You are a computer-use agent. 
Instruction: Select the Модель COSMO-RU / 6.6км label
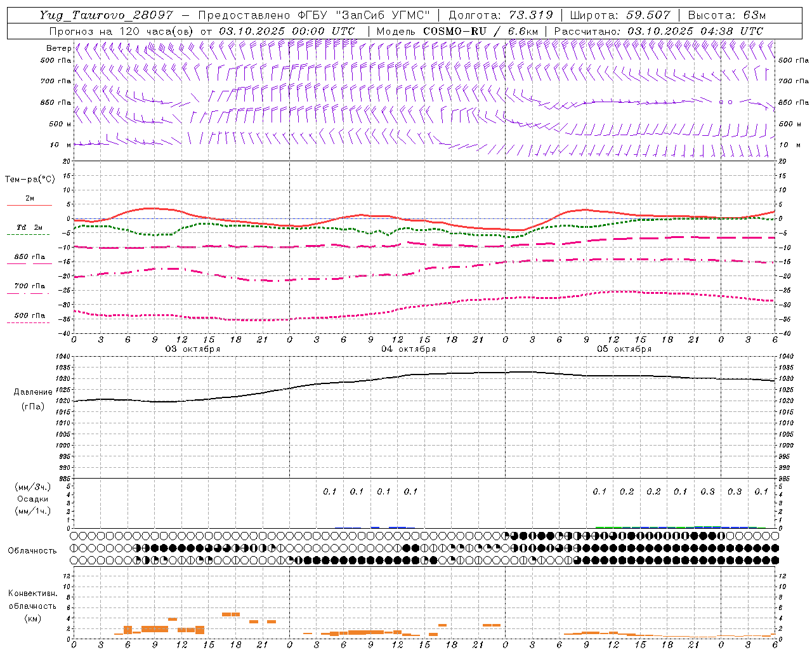[x=457, y=31]
